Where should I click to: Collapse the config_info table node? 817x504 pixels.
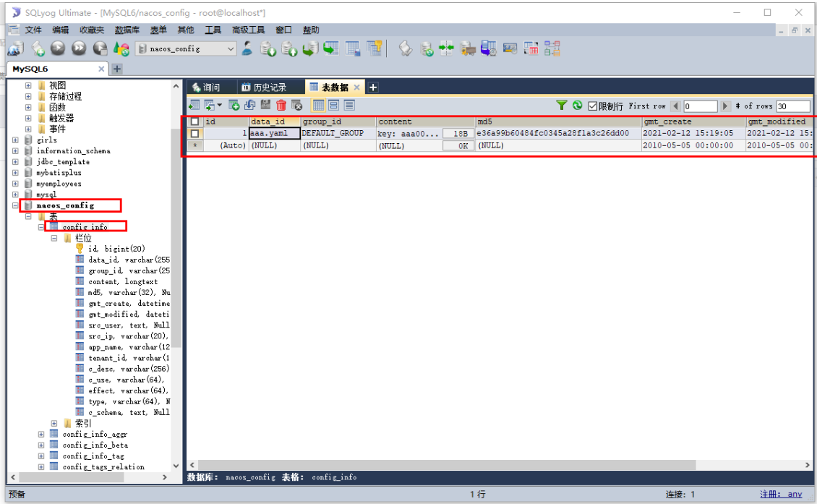(x=41, y=227)
